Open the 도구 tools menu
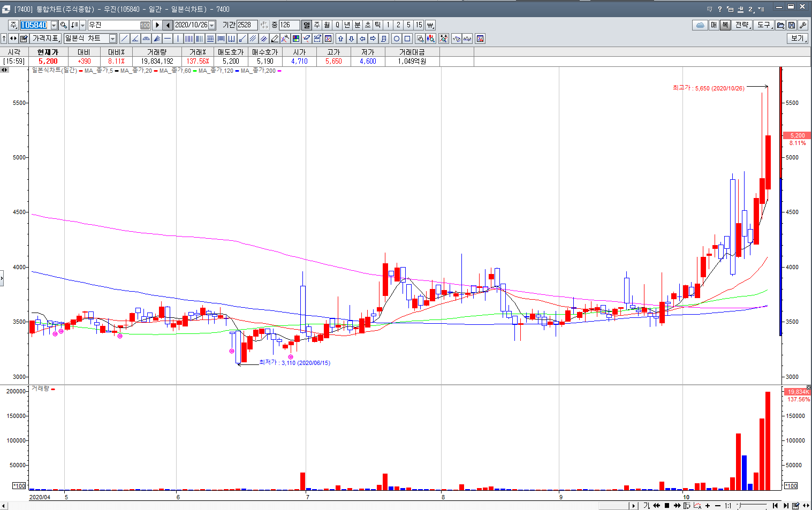 tap(764, 25)
